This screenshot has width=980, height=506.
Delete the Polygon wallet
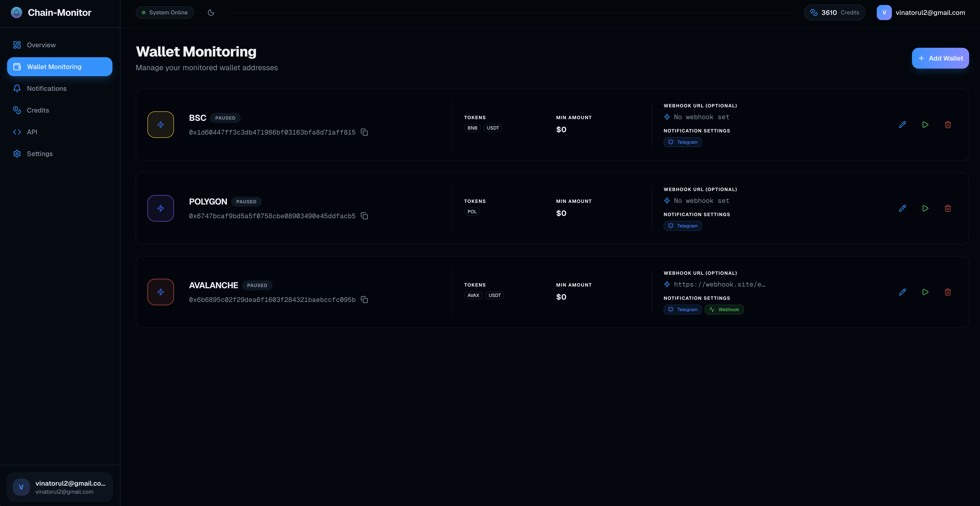(x=948, y=208)
